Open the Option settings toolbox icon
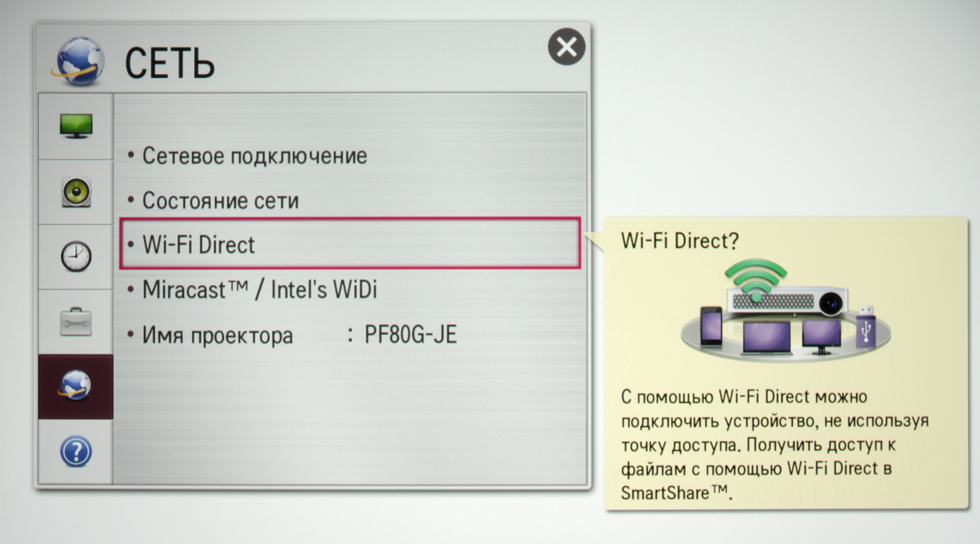 point(76,322)
